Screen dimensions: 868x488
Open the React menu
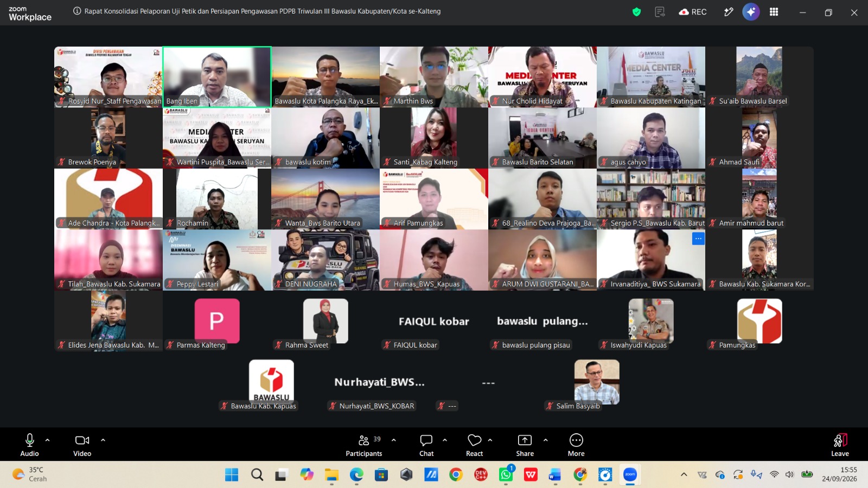tap(475, 445)
